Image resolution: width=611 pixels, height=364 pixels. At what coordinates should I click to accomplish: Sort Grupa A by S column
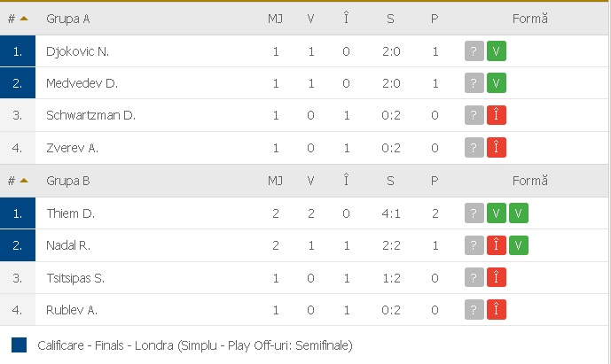[391, 18]
